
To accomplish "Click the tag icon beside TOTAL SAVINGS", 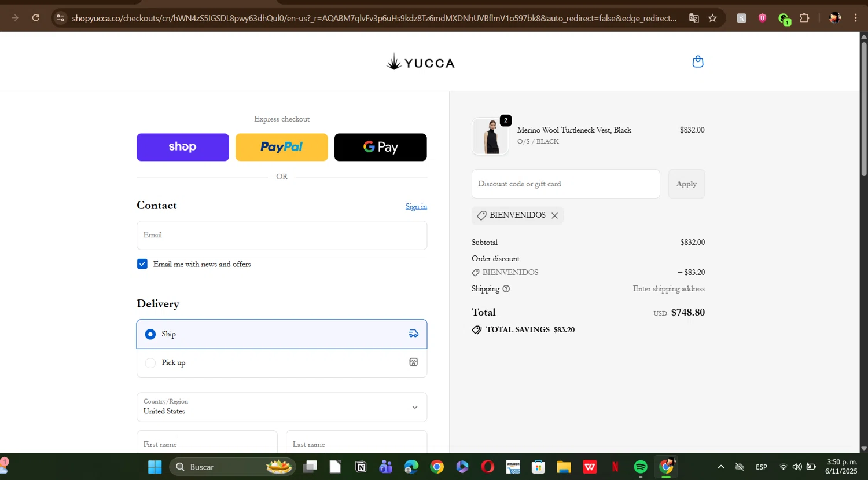I will [477, 330].
